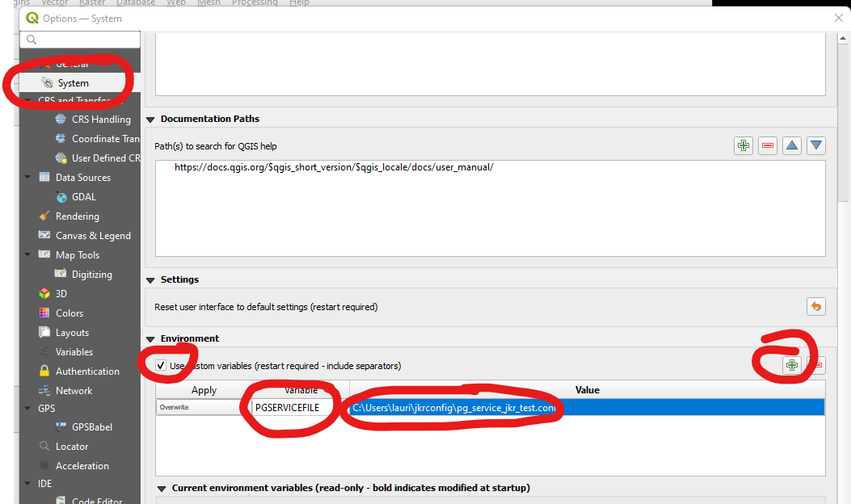Add a custom environment variable
The width and height of the screenshot is (851, 504).
(x=792, y=365)
